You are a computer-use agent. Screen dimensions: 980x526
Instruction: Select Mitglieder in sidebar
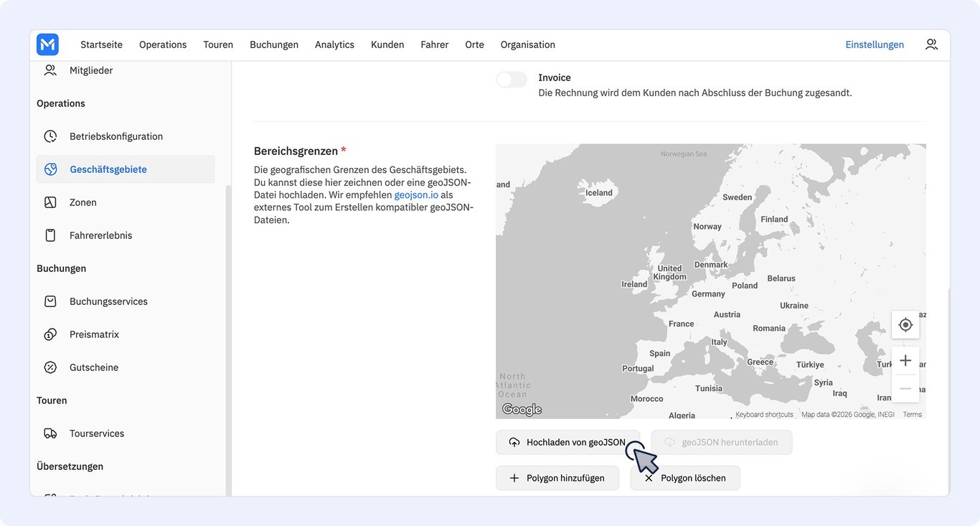pyautogui.click(x=126, y=70)
